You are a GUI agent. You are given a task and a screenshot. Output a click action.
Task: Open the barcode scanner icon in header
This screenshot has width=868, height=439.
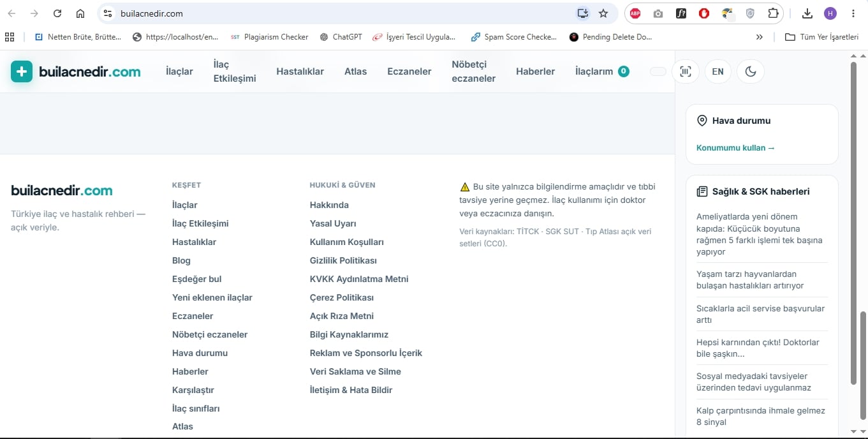[x=686, y=71]
